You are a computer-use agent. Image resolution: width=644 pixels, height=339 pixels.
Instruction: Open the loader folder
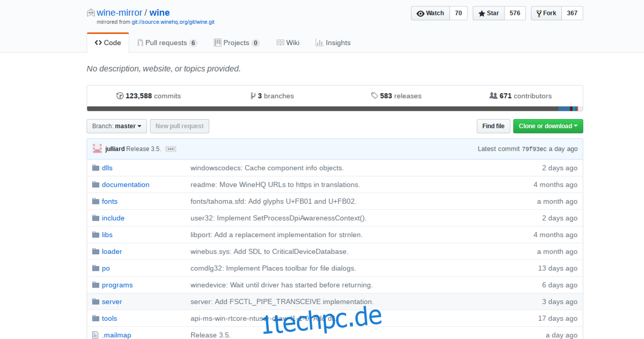tap(112, 252)
